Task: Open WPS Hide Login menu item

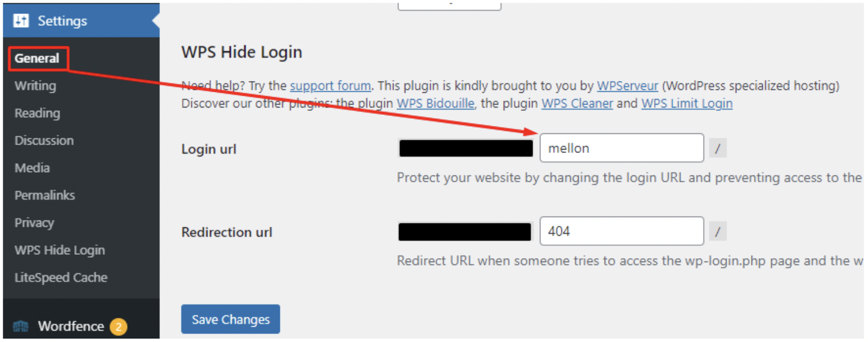Action: (60, 250)
